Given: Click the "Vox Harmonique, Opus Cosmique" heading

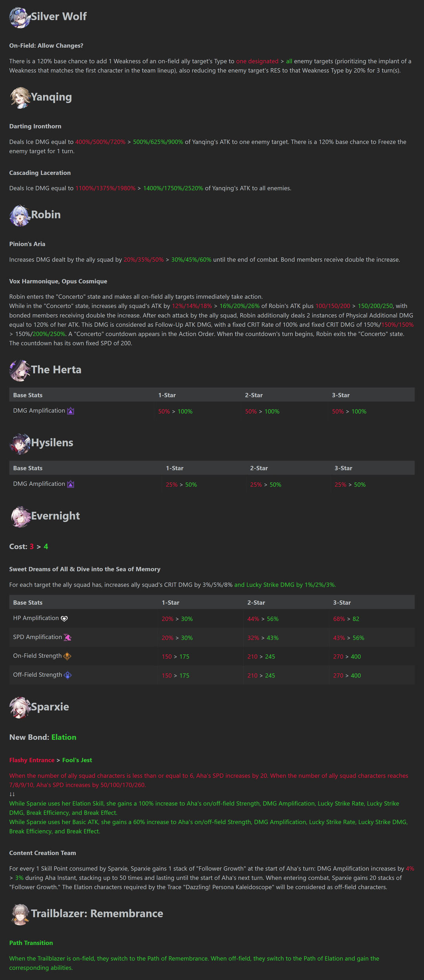Looking at the screenshot, I should [x=58, y=281].
